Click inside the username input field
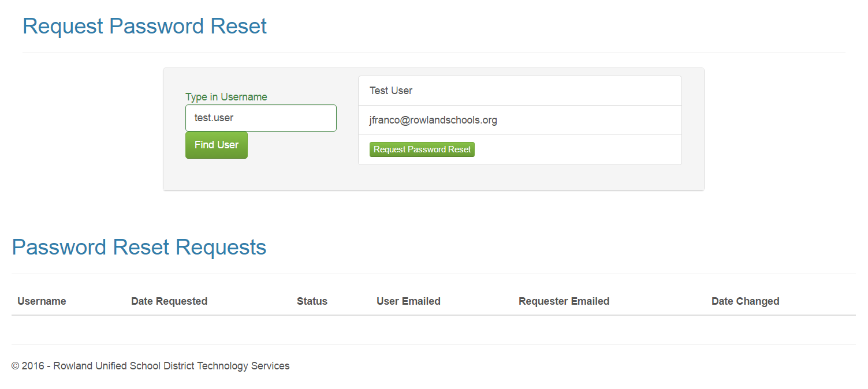 click(x=260, y=118)
